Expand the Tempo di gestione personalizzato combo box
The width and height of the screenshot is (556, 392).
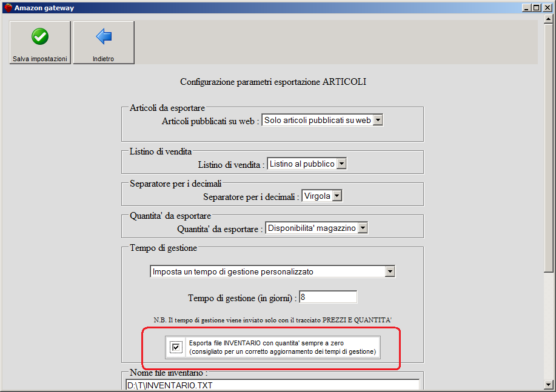click(x=272, y=271)
